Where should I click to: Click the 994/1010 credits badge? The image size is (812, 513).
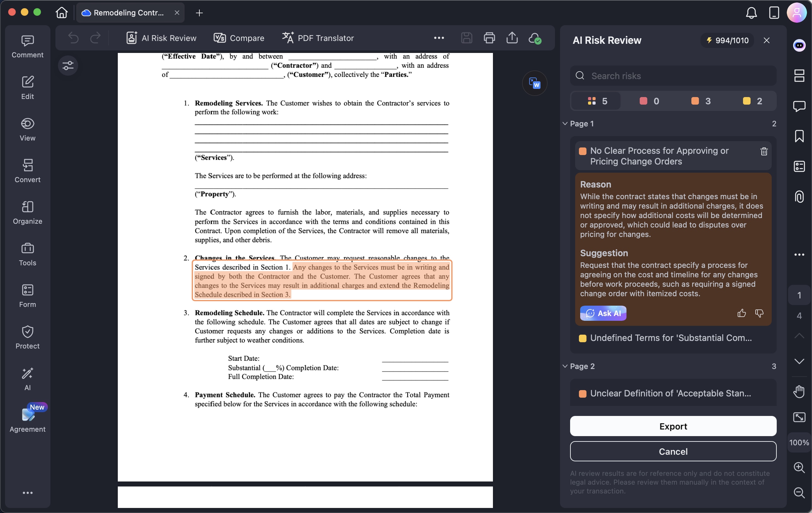tap(728, 40)
